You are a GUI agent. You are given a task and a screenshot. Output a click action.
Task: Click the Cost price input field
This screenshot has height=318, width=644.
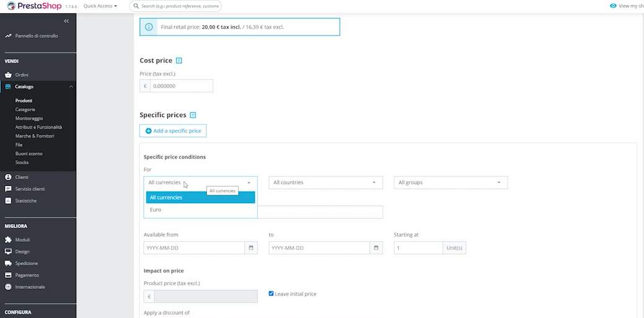click(181, 86)
